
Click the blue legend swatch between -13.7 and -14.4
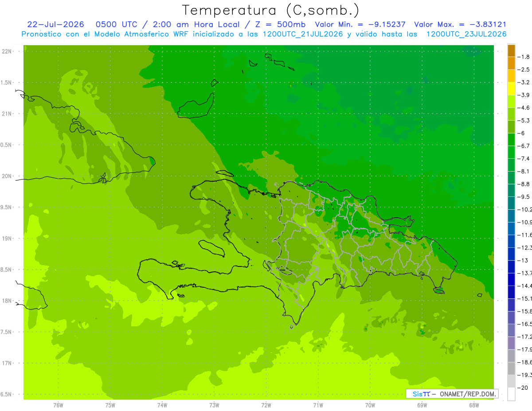point(511,279)
